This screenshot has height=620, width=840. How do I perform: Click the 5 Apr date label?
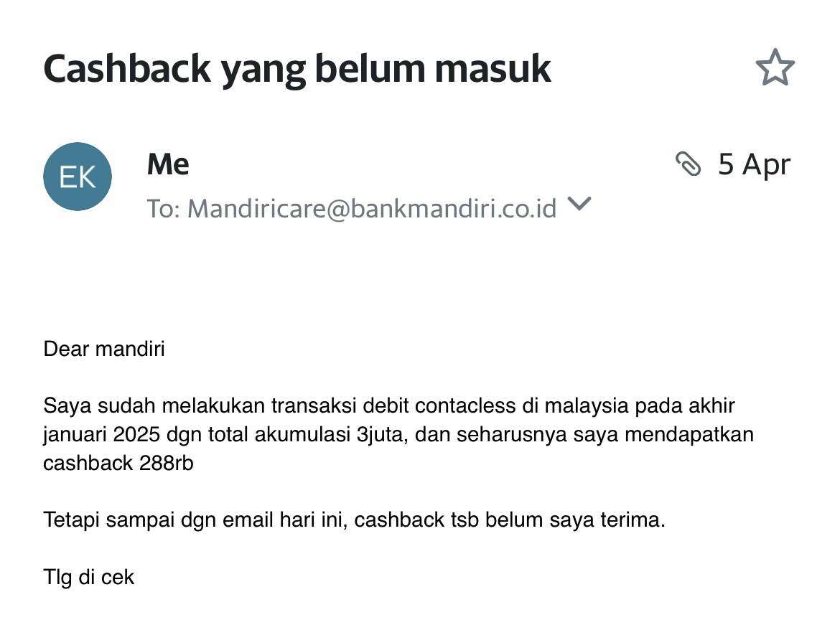pos(755,164)
